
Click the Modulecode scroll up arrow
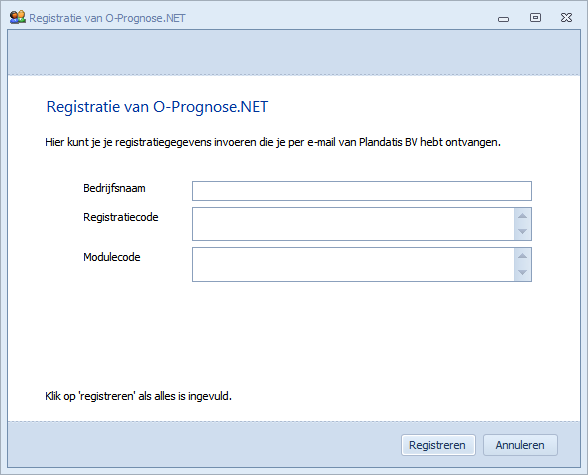[x=522, y=256]
